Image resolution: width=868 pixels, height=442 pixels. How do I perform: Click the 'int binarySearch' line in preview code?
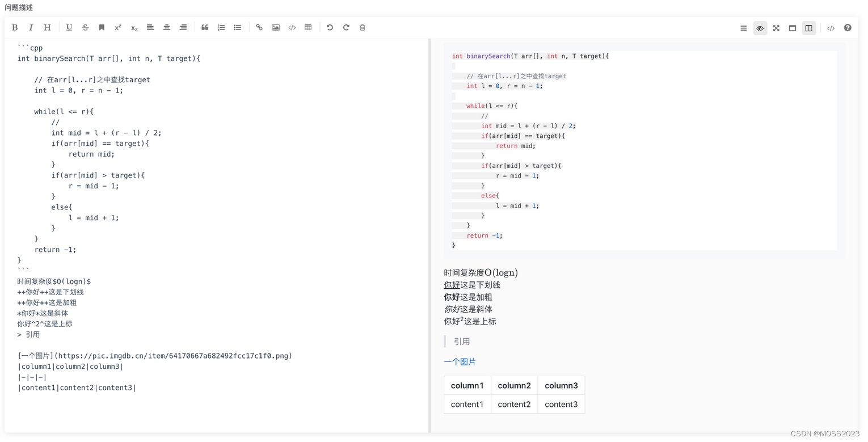pos(530,56)
